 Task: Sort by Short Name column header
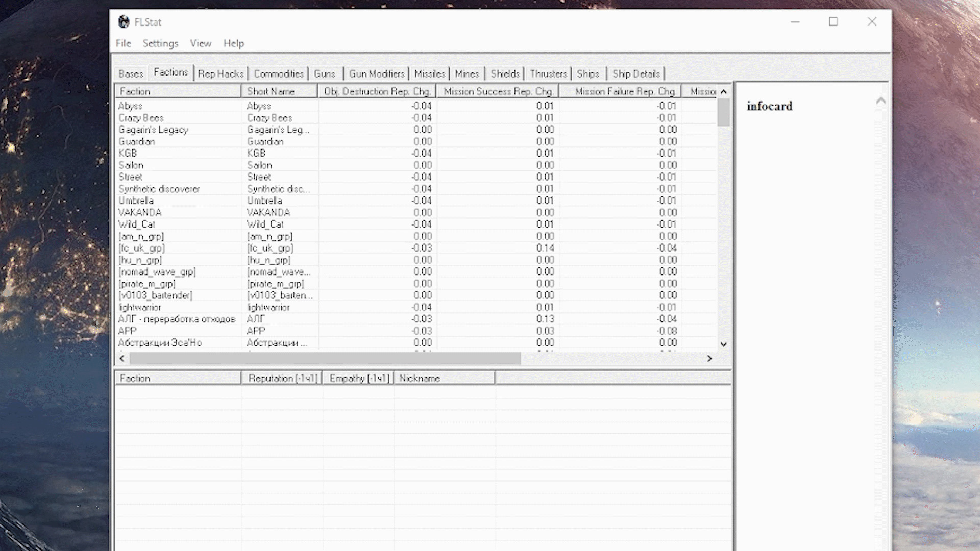[280, 91]
